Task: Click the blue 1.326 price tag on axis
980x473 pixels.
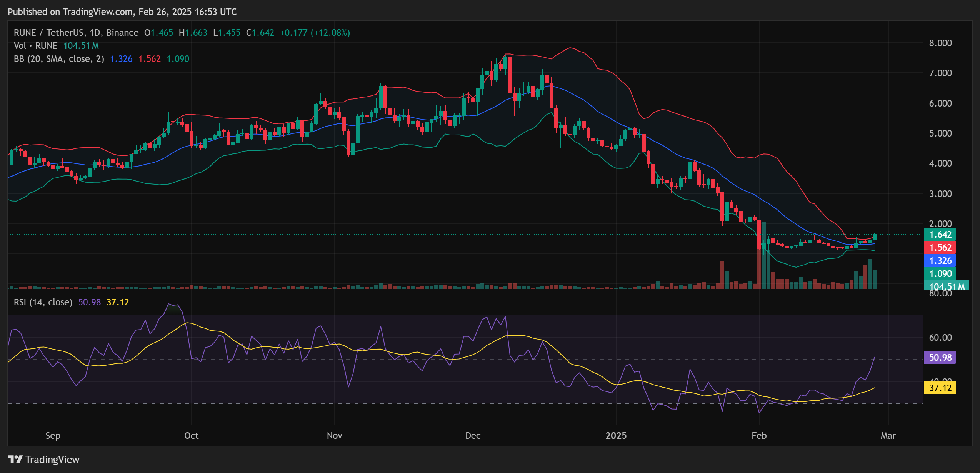Action: click(940, 261)
